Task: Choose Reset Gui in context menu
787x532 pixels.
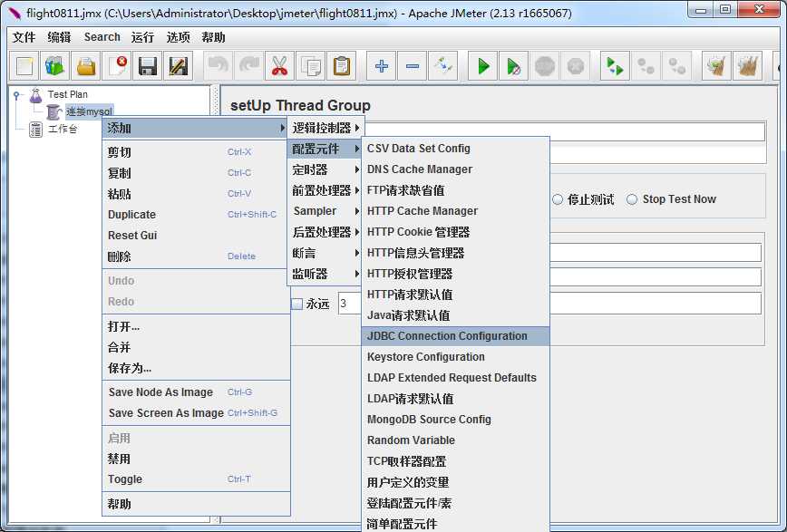Action: coord(196,236)
